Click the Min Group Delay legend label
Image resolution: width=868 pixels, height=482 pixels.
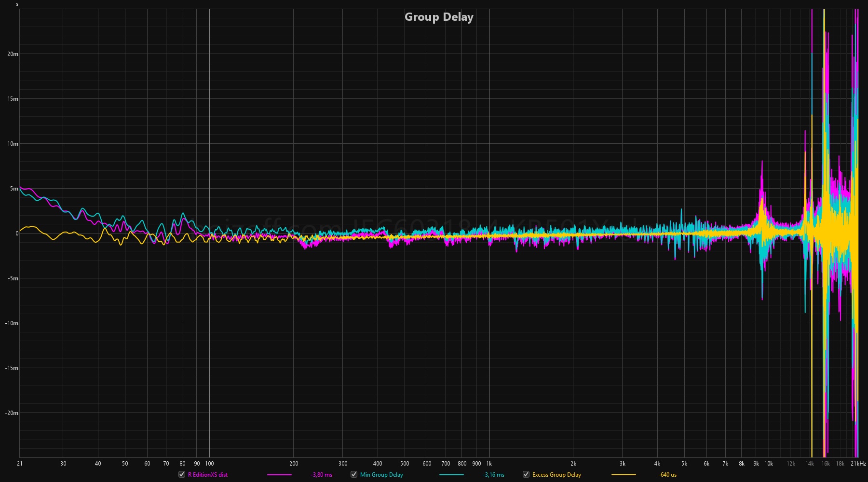(381, 475)
